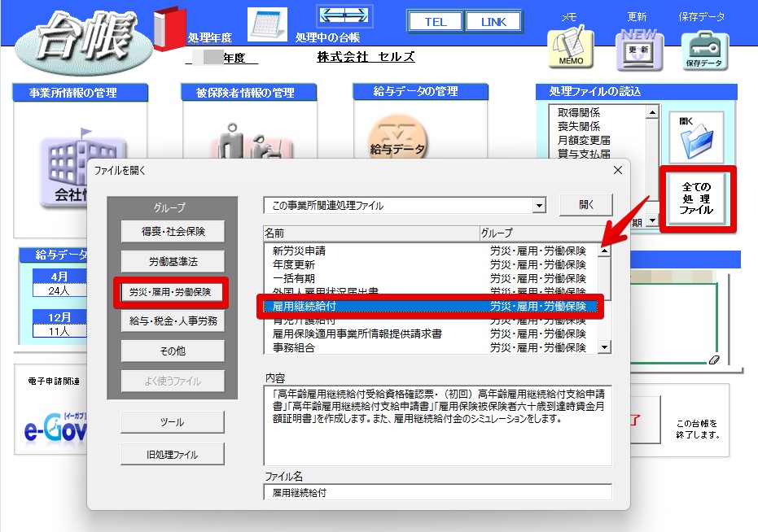Image resolution: width=758 pixels, height=532 pixels.
Task: Click the 年度 processing year field
Action: tap(222, 58)
